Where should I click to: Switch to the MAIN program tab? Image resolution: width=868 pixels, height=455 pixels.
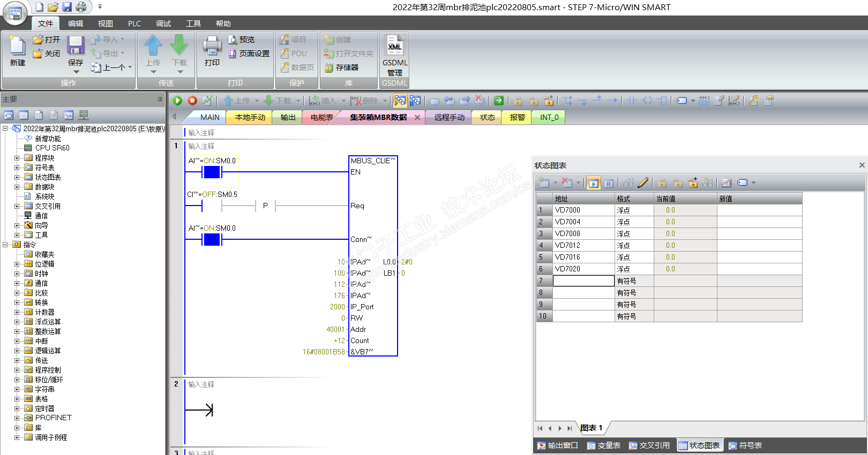pyautogui.click(x=209, y=117)
